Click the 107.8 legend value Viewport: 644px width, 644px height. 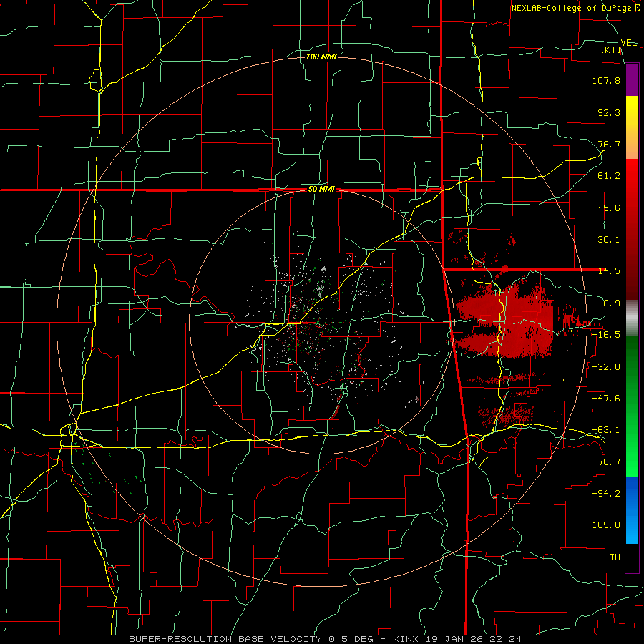(606, 80)
